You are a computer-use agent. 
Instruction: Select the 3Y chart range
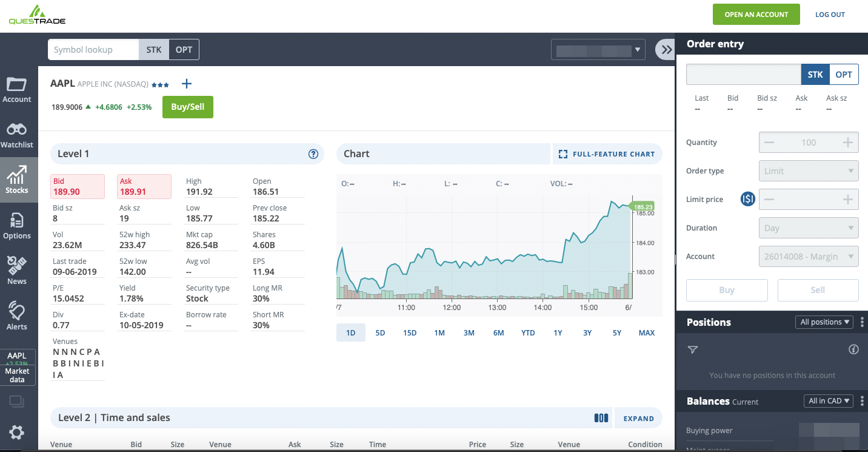[587, 332]
